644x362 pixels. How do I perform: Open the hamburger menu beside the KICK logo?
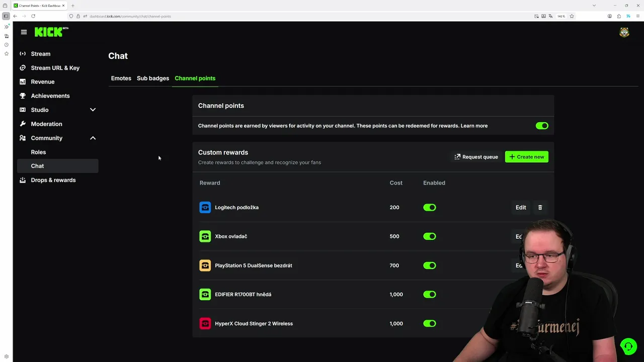click(x=24, y=32)
